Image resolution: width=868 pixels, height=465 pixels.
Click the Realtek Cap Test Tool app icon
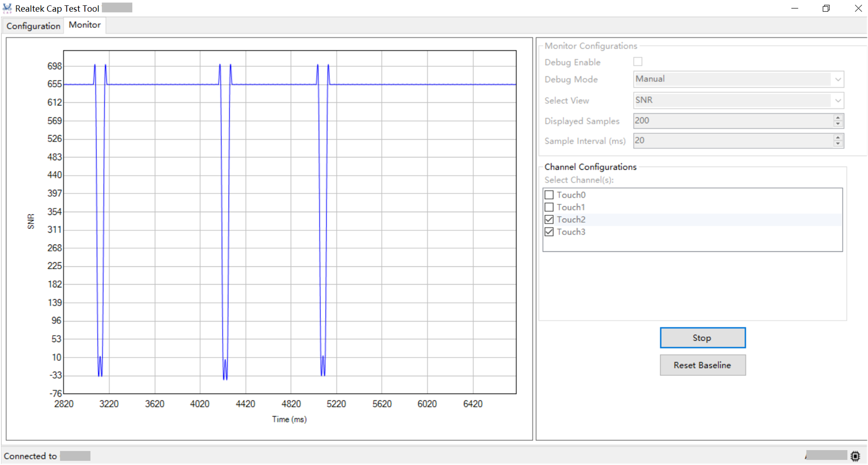click(x=7, y=8)
